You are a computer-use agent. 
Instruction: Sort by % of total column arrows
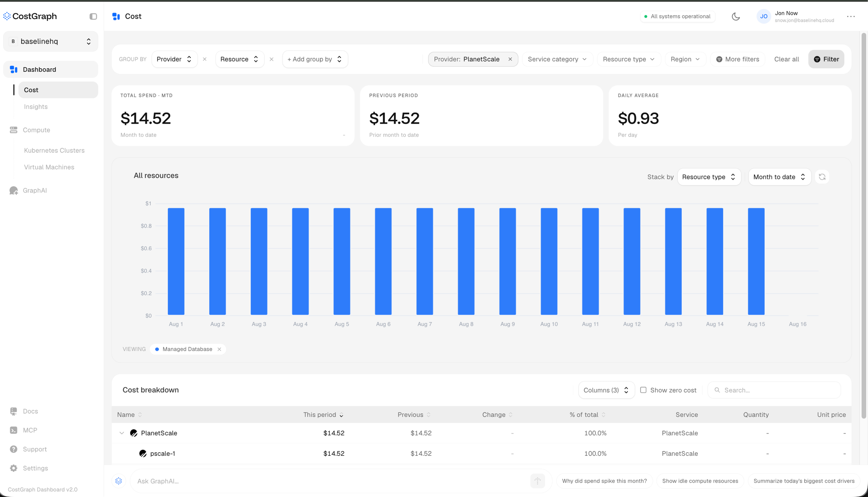pos(604,415)
